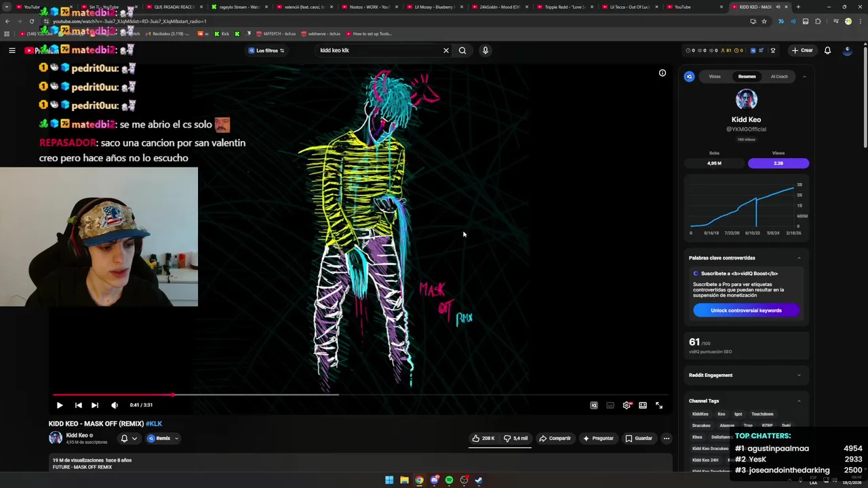Mute the video volume

pos(114,405)
